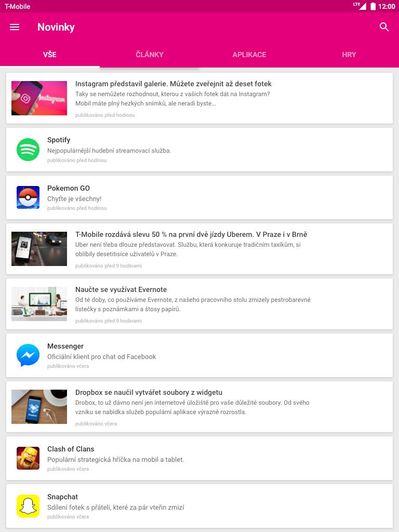Select the Pokemon GO pokeball icon
This screenshot has height=532, width=399.
(x=28, y=197)
